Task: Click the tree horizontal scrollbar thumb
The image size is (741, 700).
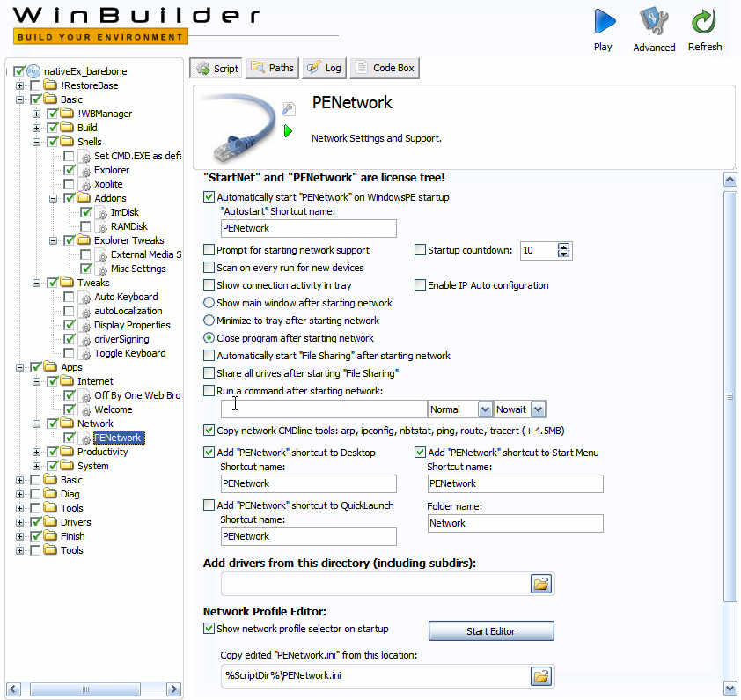Action: coord(85,689)
